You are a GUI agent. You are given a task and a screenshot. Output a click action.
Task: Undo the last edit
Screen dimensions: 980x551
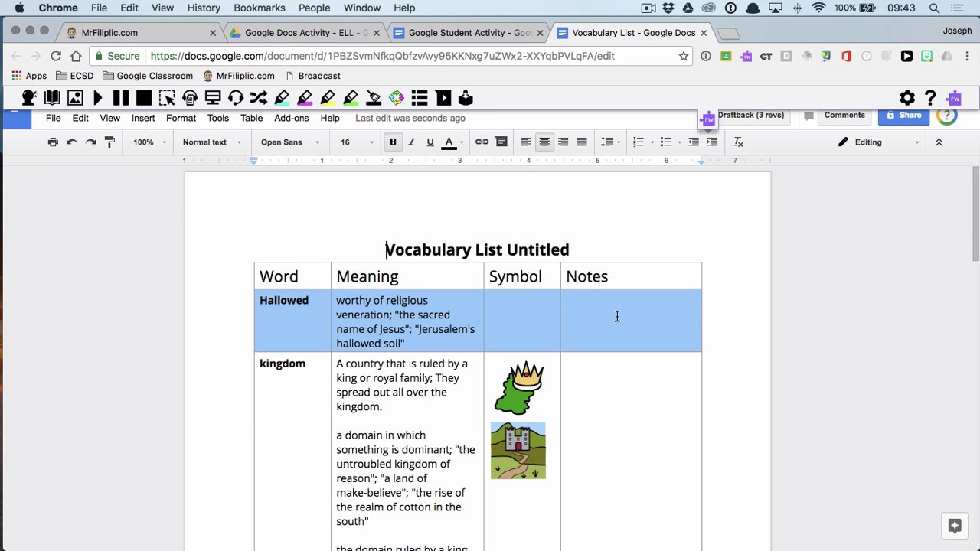click(x=72, y=142)
